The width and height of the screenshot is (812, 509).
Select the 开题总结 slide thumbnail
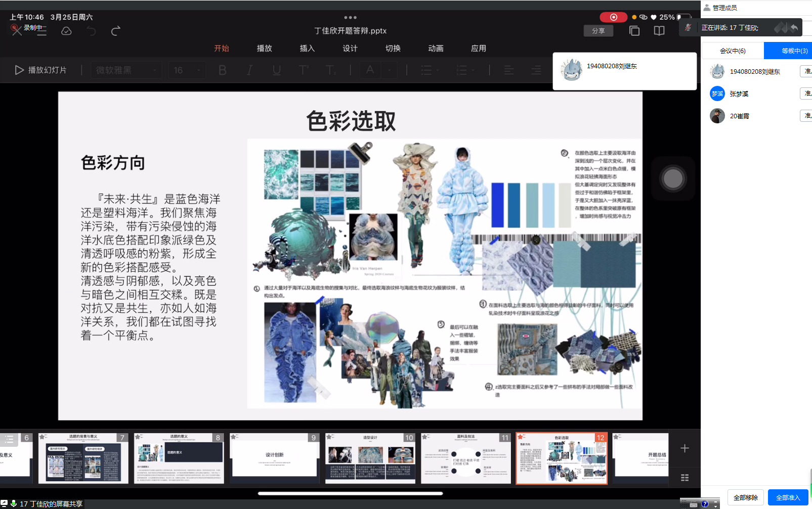pyautogui.click(x=641, y=458)
